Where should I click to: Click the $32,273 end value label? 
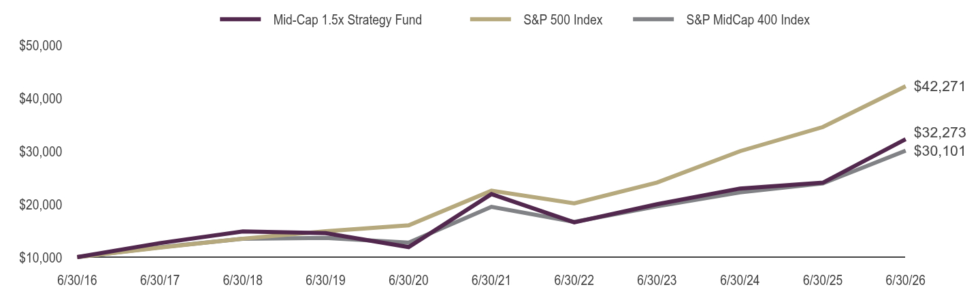pos(939,132)
